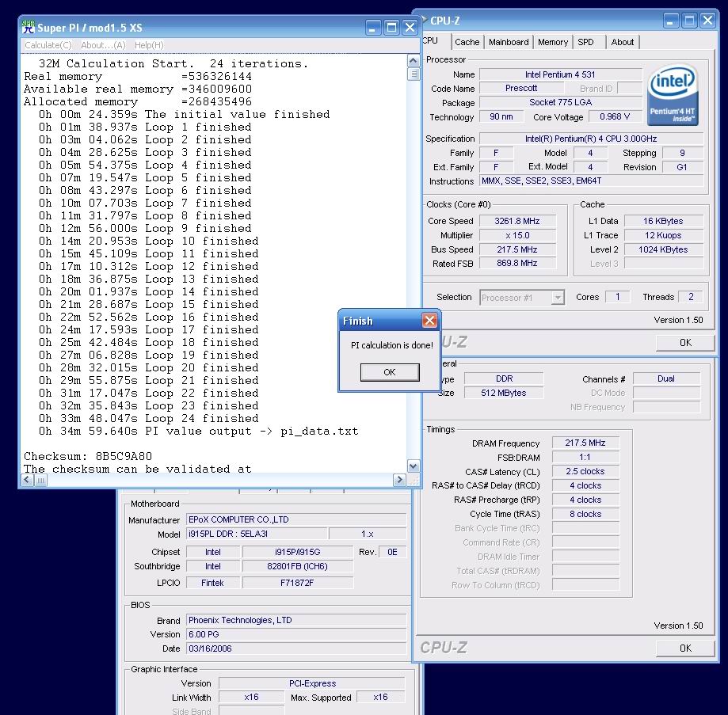Viewport: 728px width, 715px height.
Task: Click the Channels # value Dual
Action: click(x=666, y=378)
